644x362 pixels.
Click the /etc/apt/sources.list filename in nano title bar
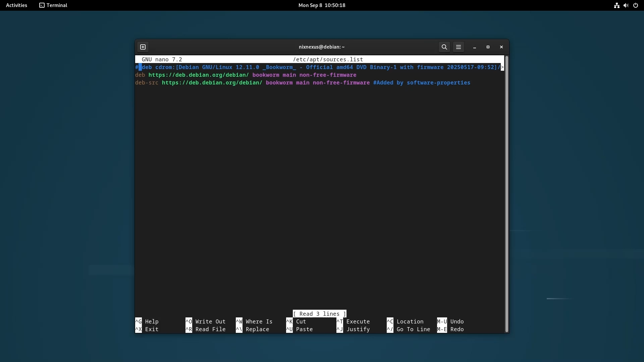pyautogui.click(x=328, y=59)
